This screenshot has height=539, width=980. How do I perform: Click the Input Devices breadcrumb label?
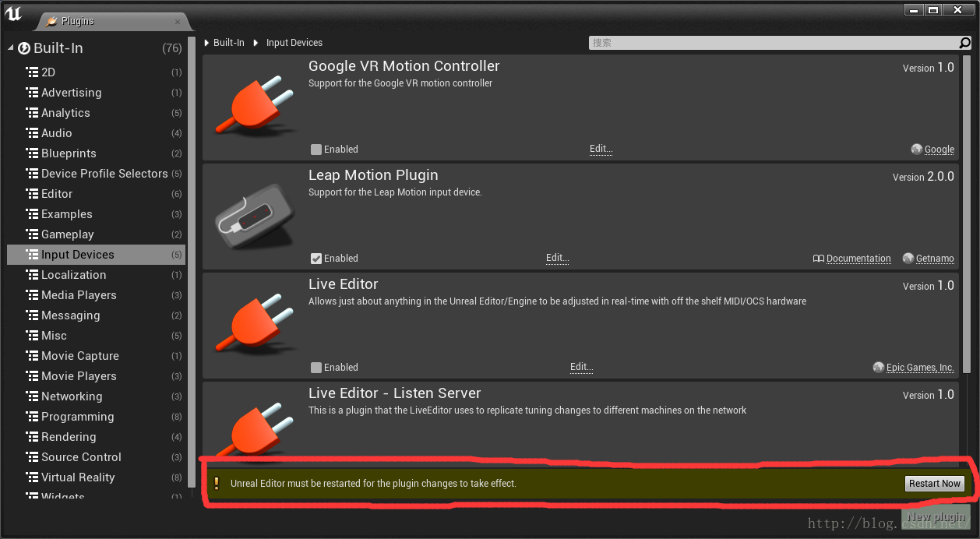tap(294, 43)
